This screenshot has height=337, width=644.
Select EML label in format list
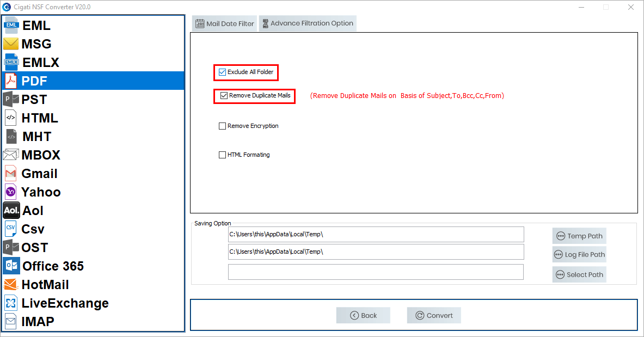pyautogui.click(x=36, y=26)
